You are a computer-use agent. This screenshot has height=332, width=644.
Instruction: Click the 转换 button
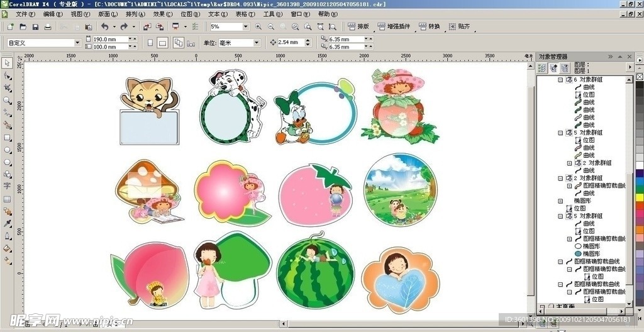point(430,26)
